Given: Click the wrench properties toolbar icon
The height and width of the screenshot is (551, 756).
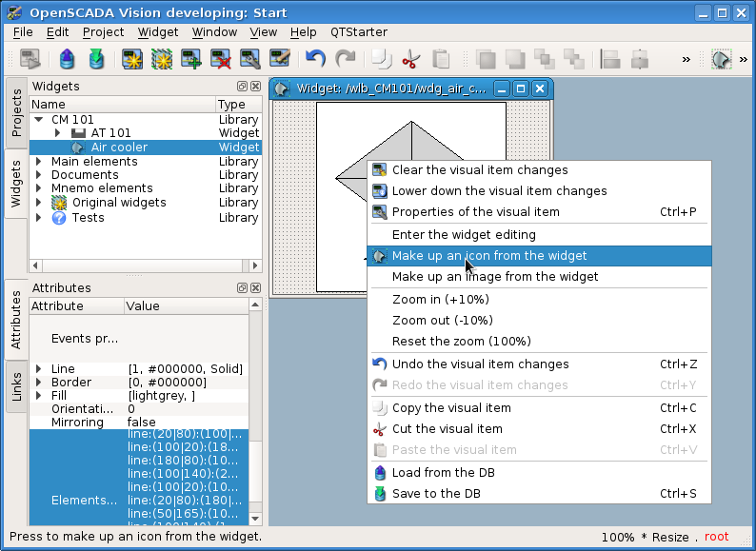Looking at the screenshot, I should (x=250, y=59).
